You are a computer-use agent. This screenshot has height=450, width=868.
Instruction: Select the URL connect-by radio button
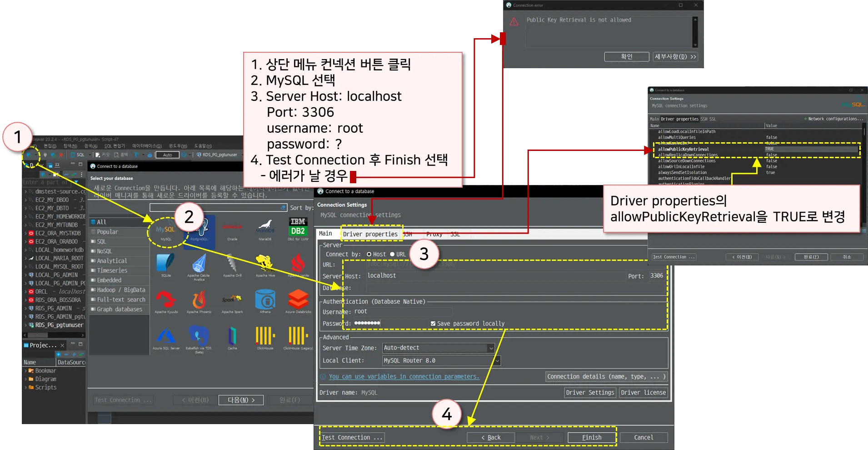pos(392,255)
